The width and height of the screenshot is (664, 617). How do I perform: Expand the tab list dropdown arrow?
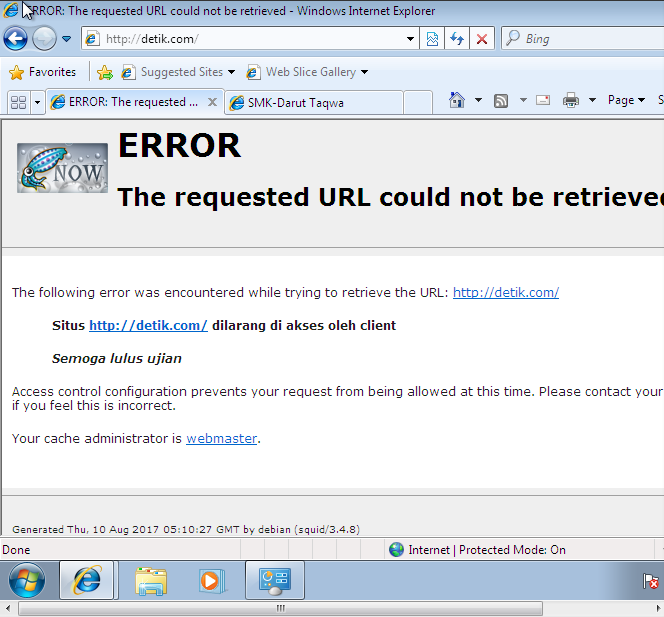click(x=37, y=102)
